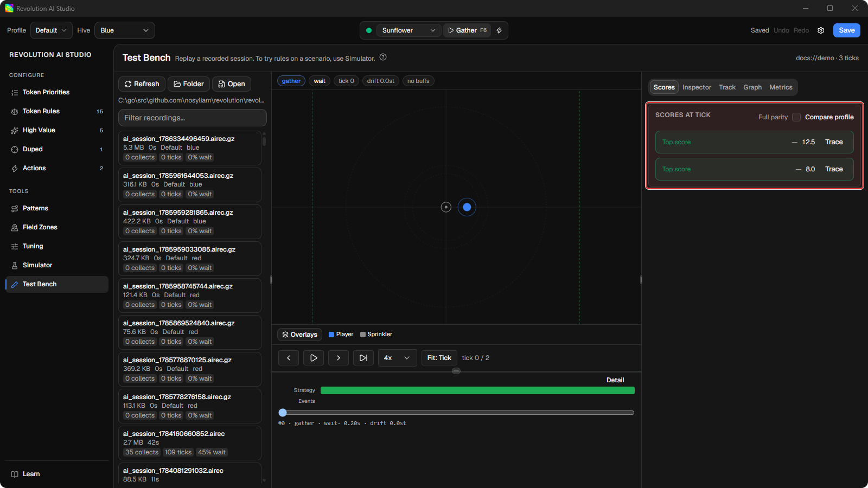
Task: Open the 4x playback speed dropdown
Action: click(398, 358)
